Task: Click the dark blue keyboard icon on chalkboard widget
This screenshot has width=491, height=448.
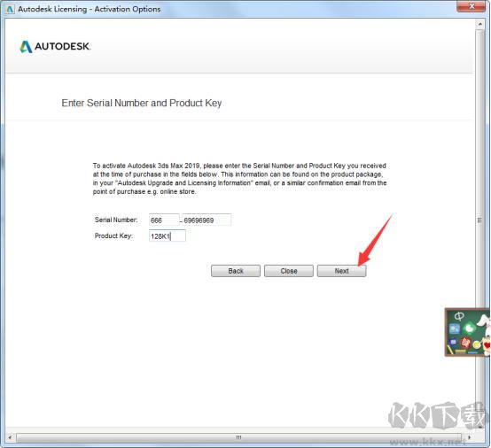Action: [453, 343]
